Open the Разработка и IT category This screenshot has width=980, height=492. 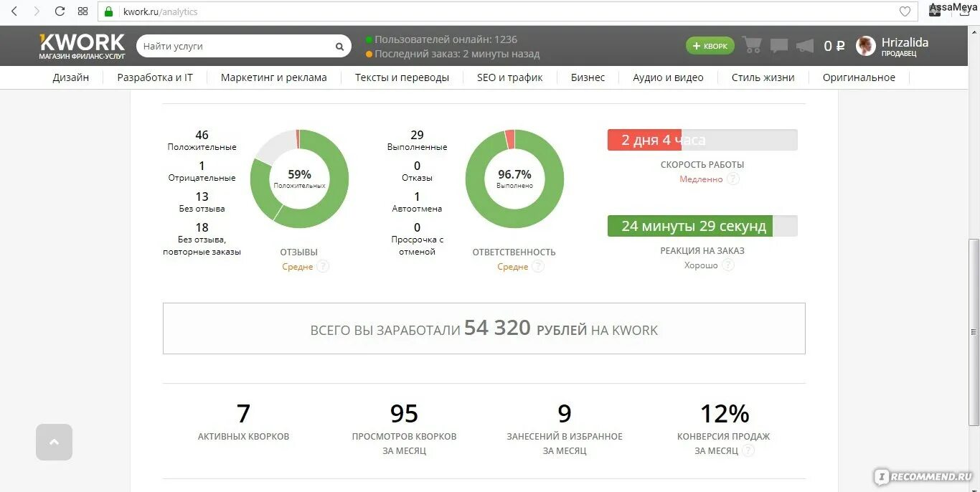[155, 77]
